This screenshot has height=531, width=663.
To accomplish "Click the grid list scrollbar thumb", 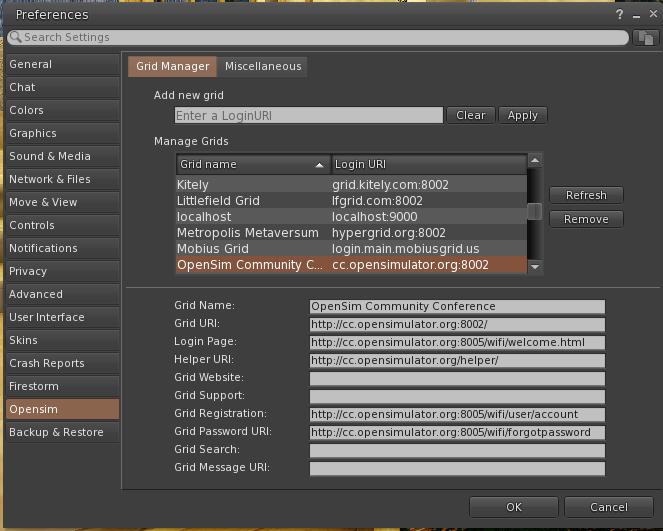I will click(535, 211).
